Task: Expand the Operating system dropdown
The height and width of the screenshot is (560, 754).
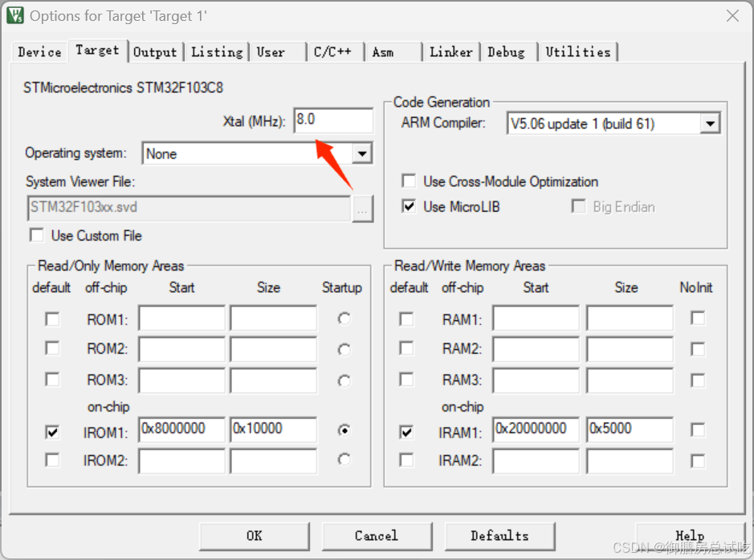Action: coord(362,154)
